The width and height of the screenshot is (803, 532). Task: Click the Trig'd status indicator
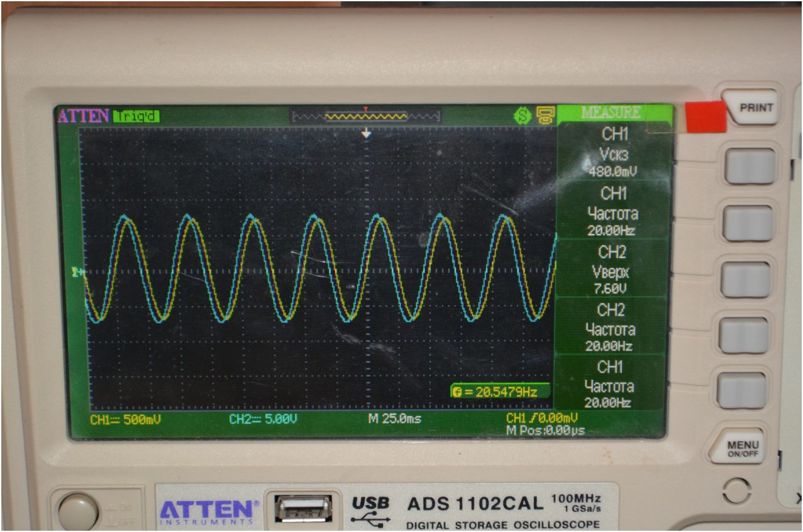136,116
